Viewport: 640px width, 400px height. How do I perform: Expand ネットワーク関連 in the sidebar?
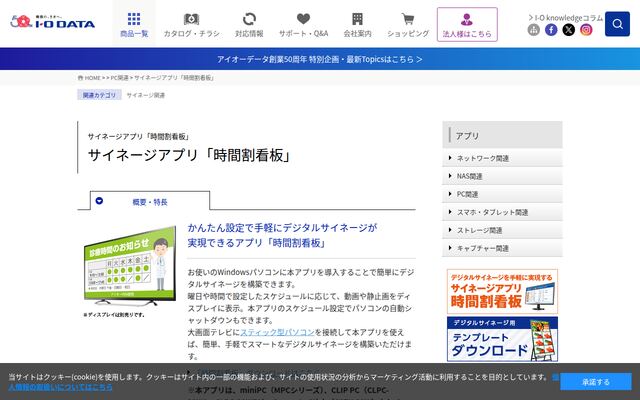tap(502, 158)
